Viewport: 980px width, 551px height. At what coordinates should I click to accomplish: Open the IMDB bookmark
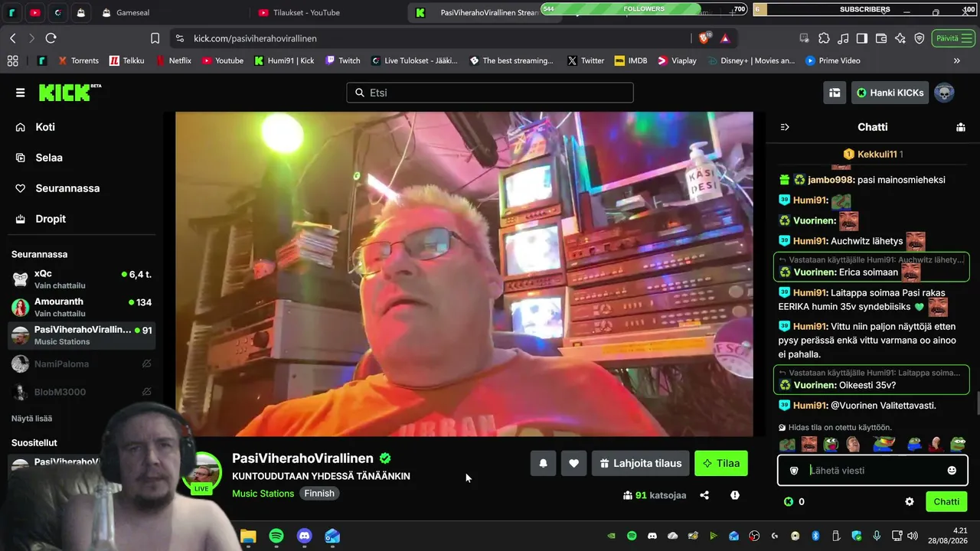coord(631,60)
